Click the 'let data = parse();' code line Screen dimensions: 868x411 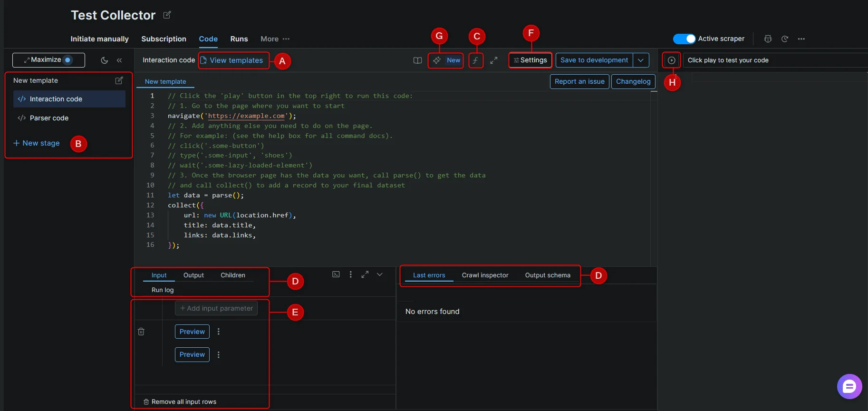(x=206, y=196)
